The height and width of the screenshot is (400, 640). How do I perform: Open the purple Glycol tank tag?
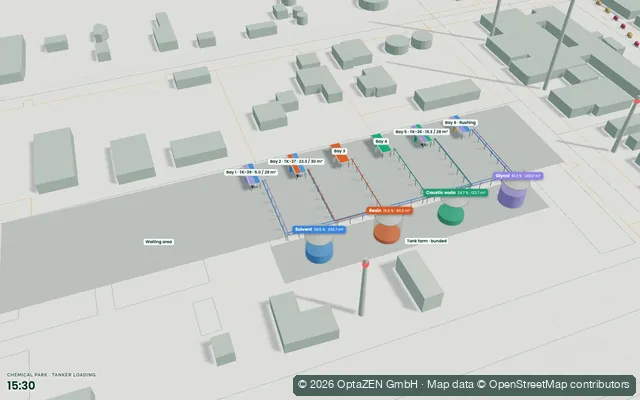[x=518, y=176]
